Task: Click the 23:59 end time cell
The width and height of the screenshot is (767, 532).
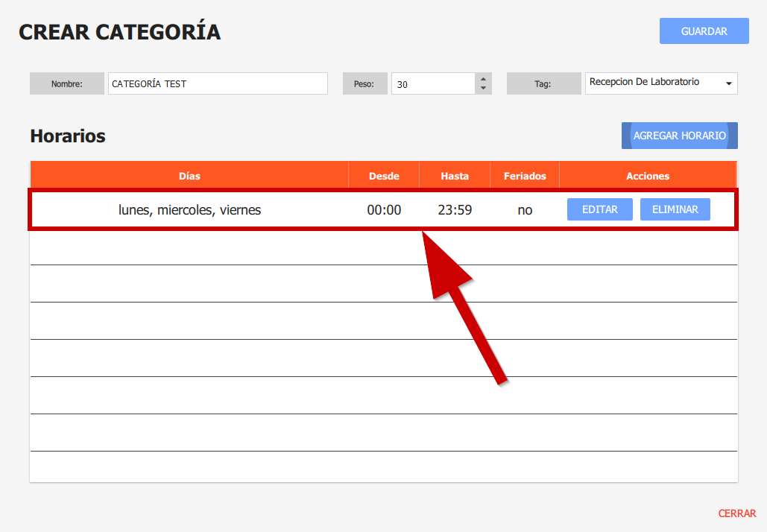Action: (455, 210)
